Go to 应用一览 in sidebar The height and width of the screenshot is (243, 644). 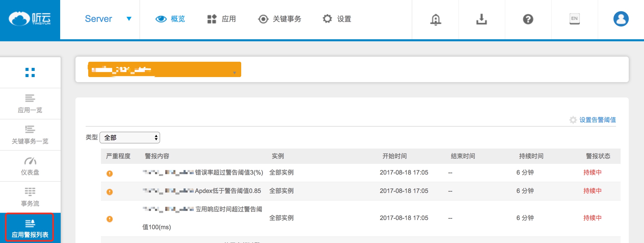coord(30,110)
